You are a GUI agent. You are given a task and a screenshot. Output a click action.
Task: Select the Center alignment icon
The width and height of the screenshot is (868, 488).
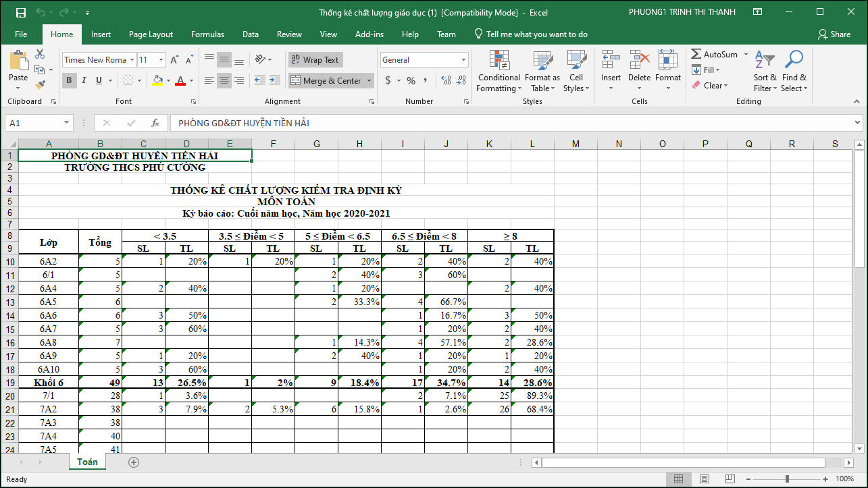224,80
